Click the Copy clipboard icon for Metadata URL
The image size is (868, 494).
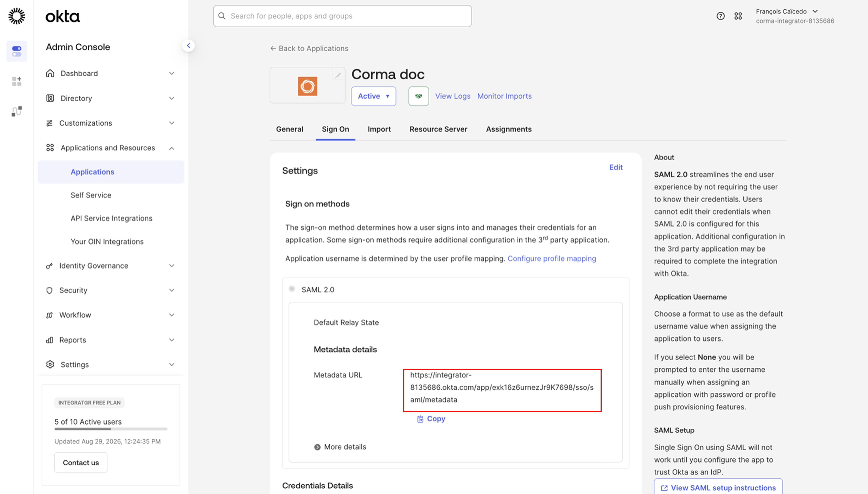coord(420,419)
